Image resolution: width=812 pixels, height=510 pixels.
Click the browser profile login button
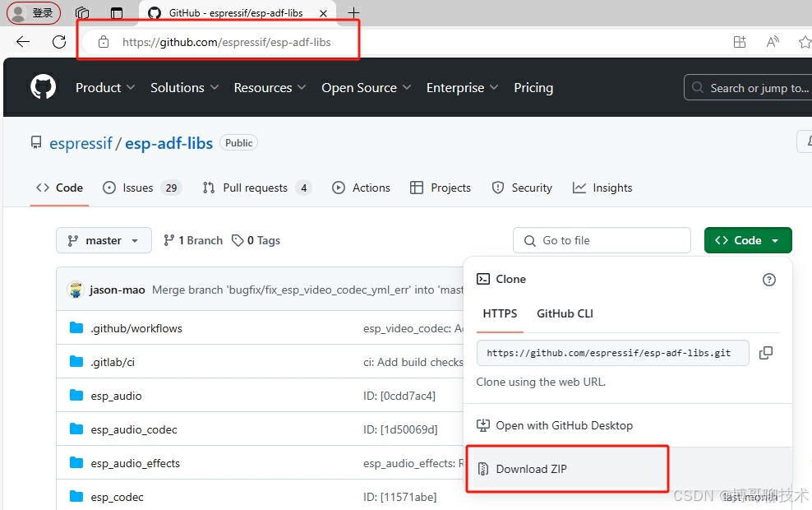34,13
